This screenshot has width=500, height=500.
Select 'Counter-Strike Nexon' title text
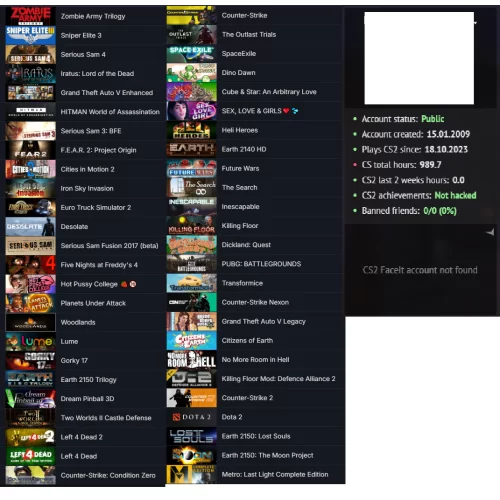[x=255, y=302]
